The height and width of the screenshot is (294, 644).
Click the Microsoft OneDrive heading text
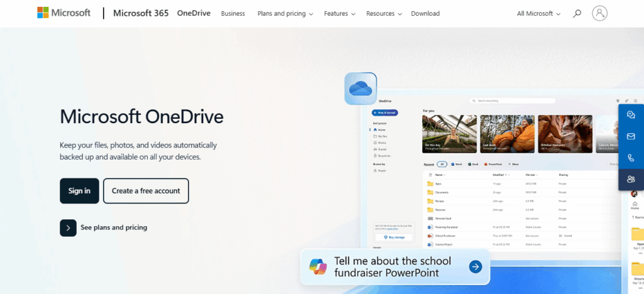(x=142, y=116)
